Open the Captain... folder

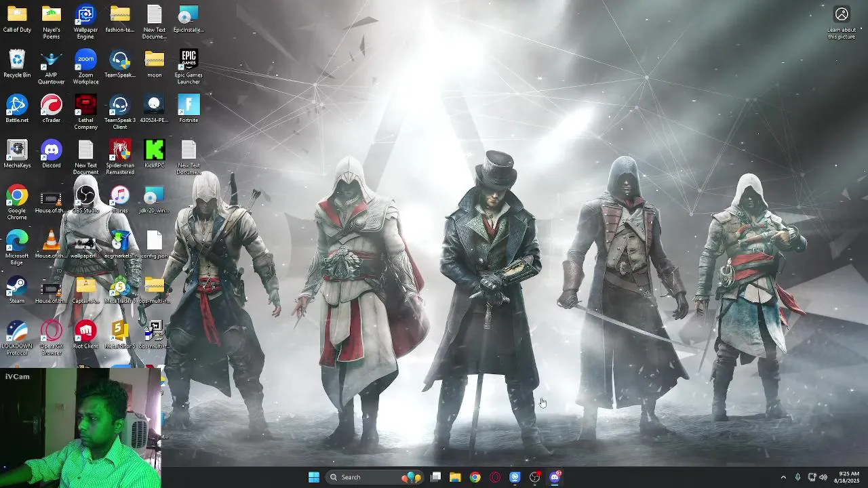85,289
